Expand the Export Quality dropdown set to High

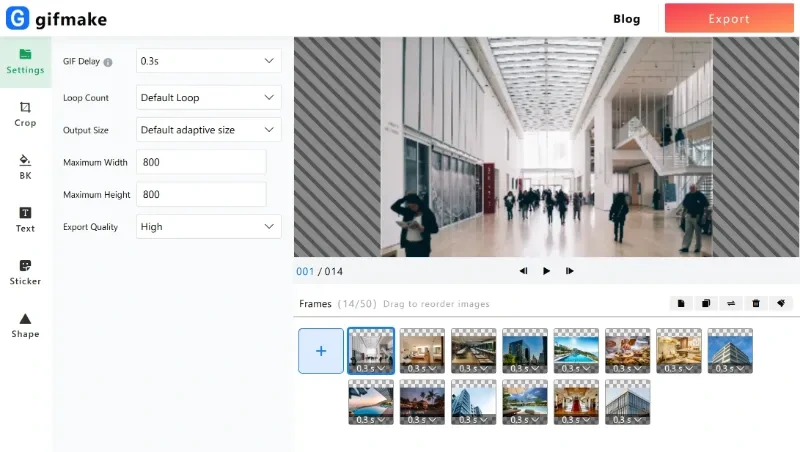pyautogui.click(x=209, y=227)
